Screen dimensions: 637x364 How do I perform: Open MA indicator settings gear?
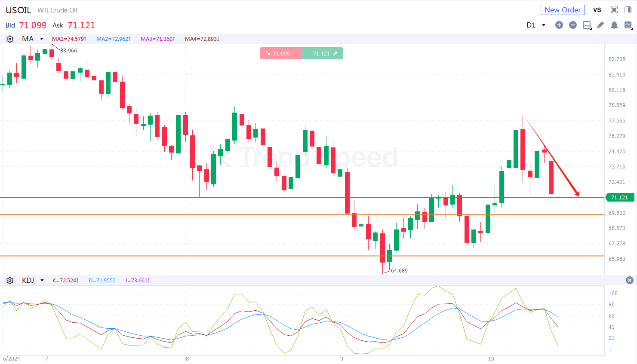(10, 39)
